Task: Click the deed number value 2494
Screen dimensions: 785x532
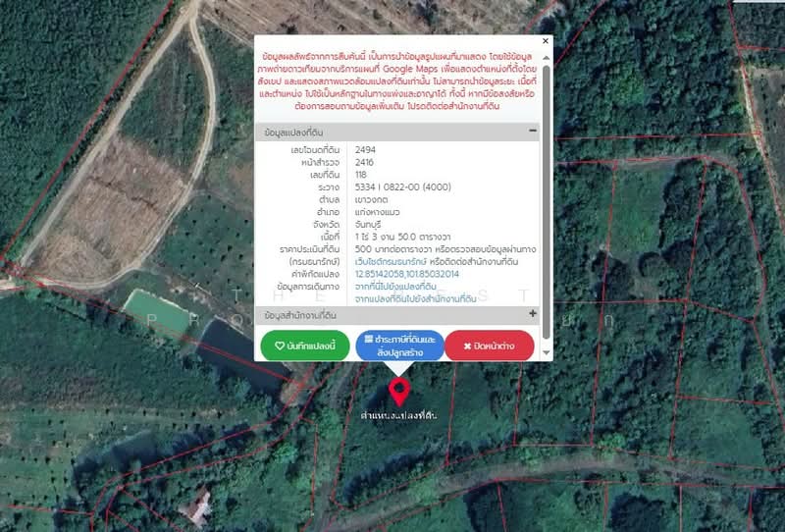Action: (366, 150)
